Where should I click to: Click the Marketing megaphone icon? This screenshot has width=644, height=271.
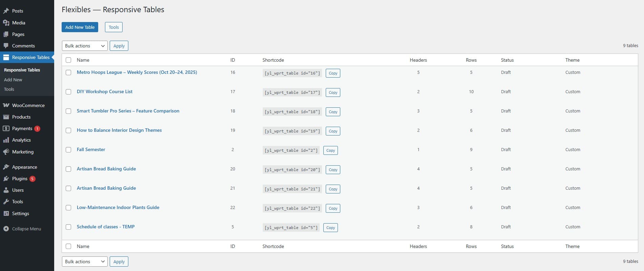pyautogui.click(x=6, y=152)
